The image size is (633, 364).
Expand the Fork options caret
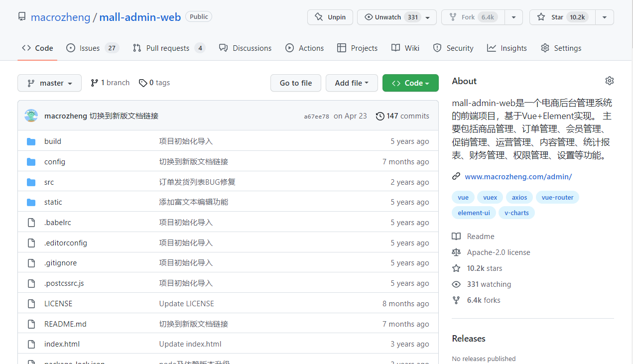[x=513, y=17]
